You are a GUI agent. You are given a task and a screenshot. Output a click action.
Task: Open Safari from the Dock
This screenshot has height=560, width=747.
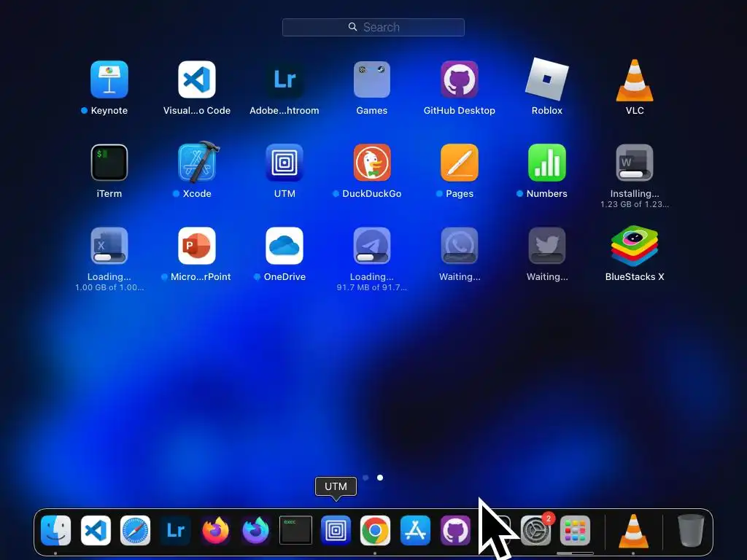pos(135,531)
